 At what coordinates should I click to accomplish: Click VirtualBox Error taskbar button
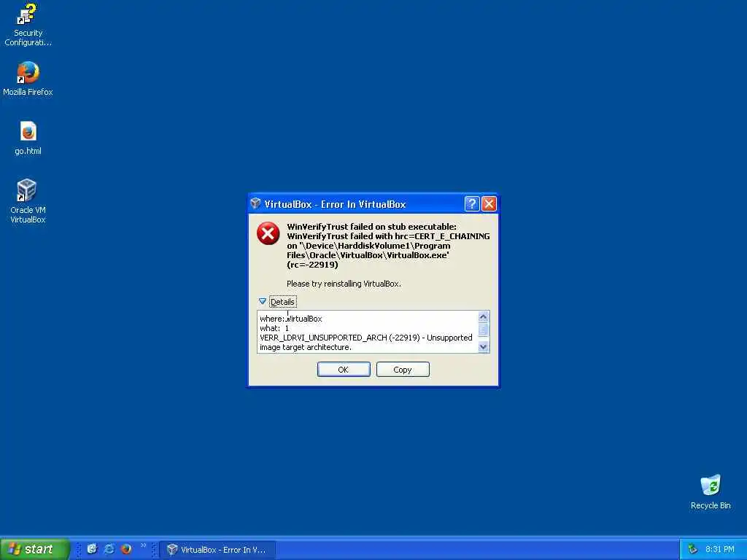click(x=217, y=550)
